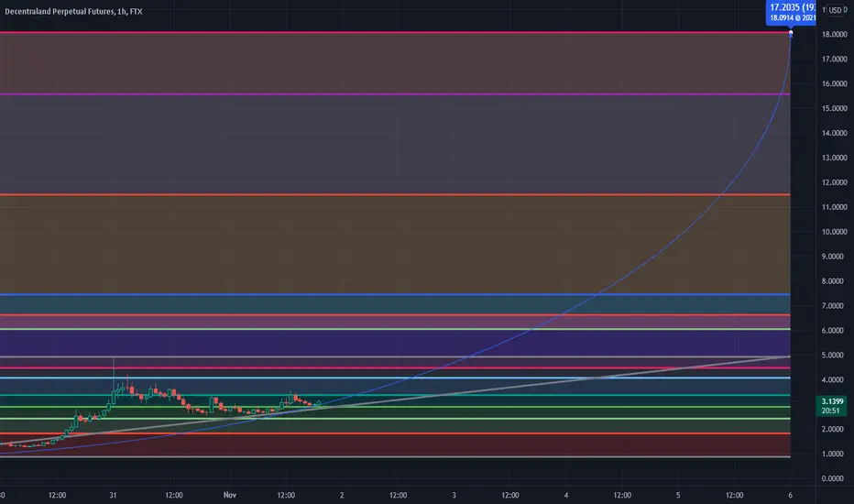Select the curve's white endpoint handle at 18
Image resolution: width=854 pixels, height=504 pixels.
[791, 33]
